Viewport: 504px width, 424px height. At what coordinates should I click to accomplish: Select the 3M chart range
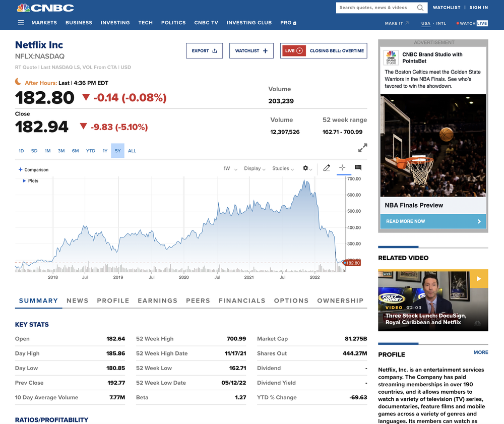61,151
